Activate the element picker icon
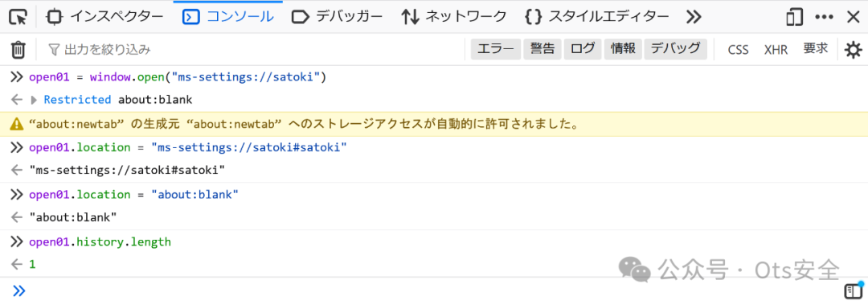Viewport: 868px width, 305px height. point(18,17)
